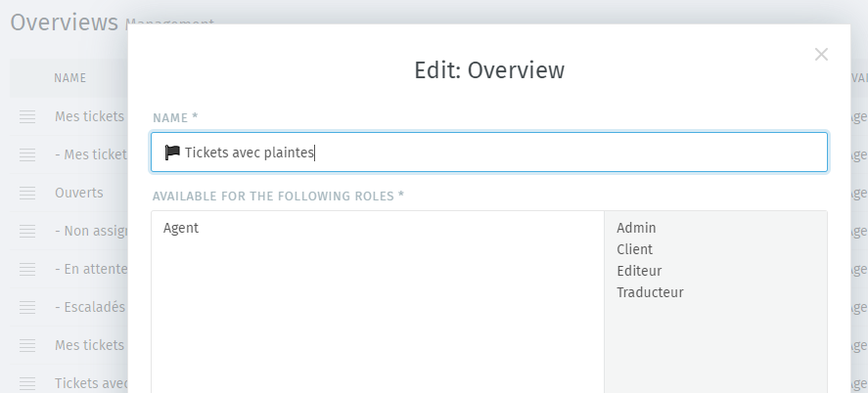Click the Name input field
Screen dimensions: 868x393
pos(489,152)
